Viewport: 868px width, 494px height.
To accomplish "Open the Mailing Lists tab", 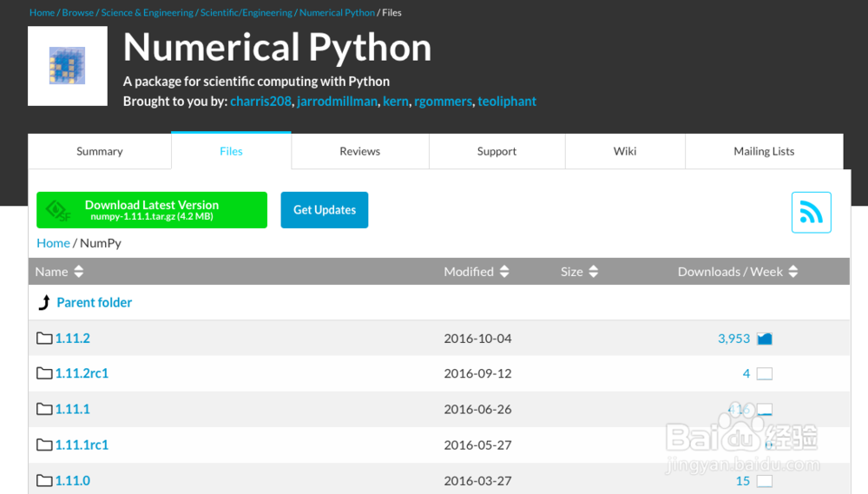I will coord(764,151).
